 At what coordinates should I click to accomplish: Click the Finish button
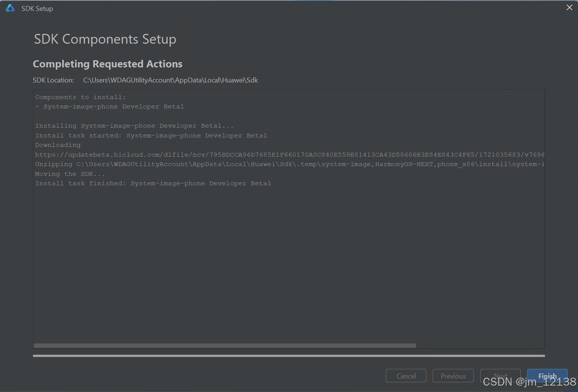point(547,376)
